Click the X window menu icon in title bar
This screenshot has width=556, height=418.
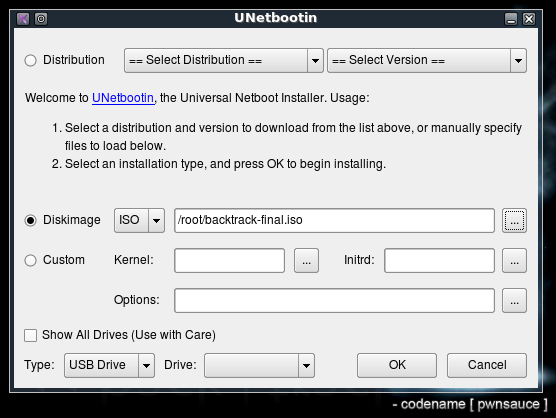(23, 19)
